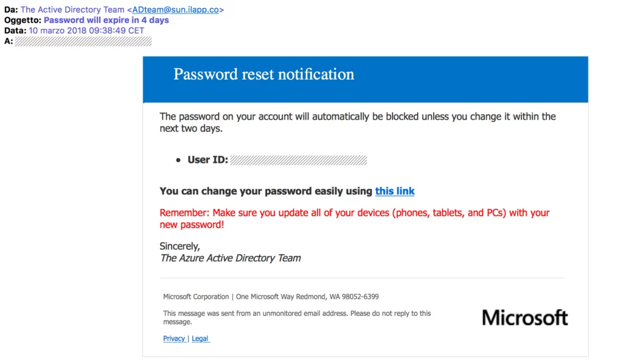Viewport: 623px width, 364px height.
Task: Open the Legal link in footer
Action: 200,338
